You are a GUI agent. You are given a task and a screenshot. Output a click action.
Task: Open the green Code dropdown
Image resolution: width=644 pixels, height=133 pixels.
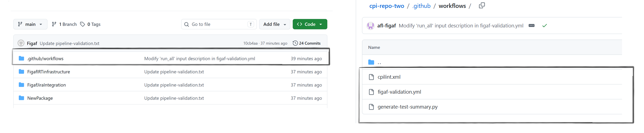310,24
